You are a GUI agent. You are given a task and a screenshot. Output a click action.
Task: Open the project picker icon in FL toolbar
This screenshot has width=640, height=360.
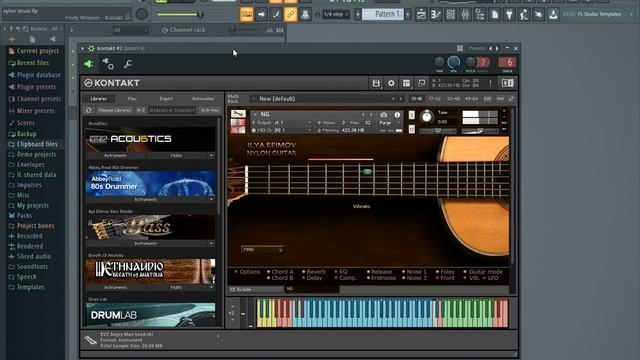pos(494,15)
